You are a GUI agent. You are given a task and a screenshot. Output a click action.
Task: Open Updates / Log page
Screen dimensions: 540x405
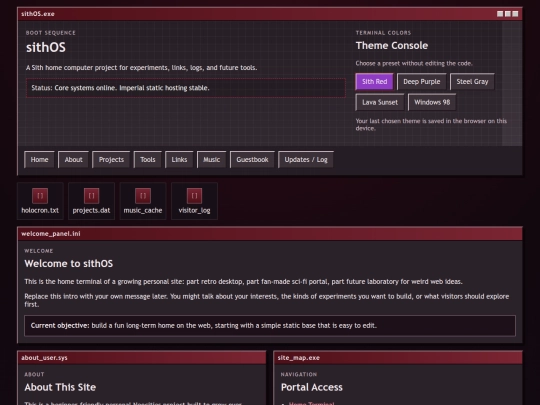coord(306,159)
